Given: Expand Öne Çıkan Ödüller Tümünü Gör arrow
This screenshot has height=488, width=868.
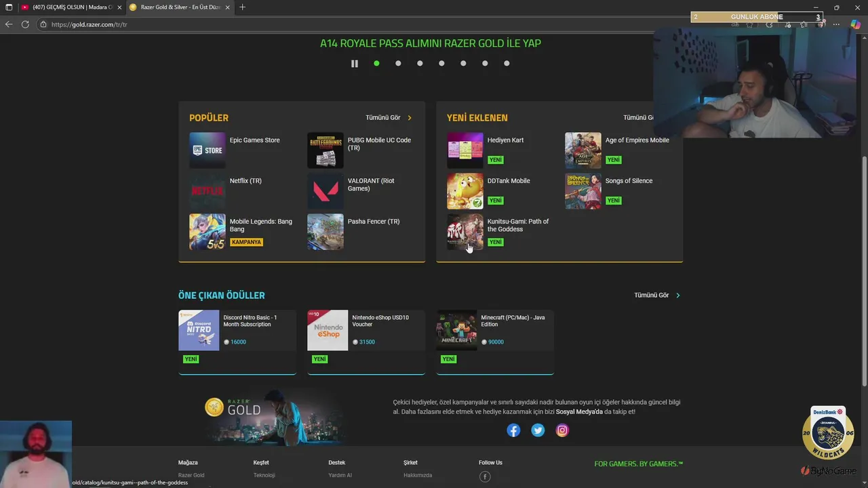Looking at the screenshot, I should pos(678,296).
